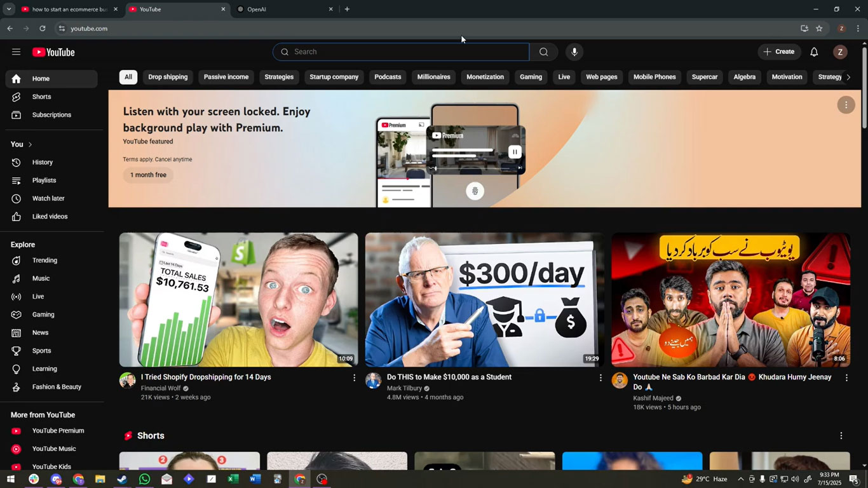Open options for the Shopify Dropshipping video
Image resolution: width=868 pixels, height=488 pixels.
coord(355,377)
